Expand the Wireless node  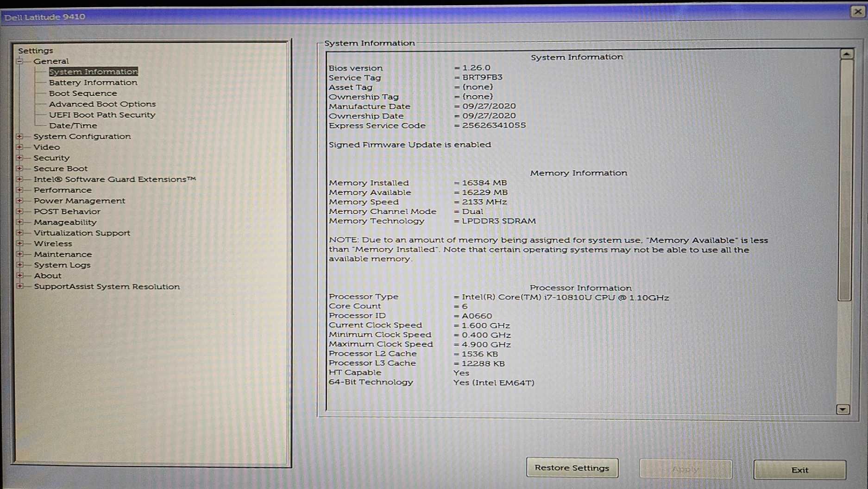point(20,243)
